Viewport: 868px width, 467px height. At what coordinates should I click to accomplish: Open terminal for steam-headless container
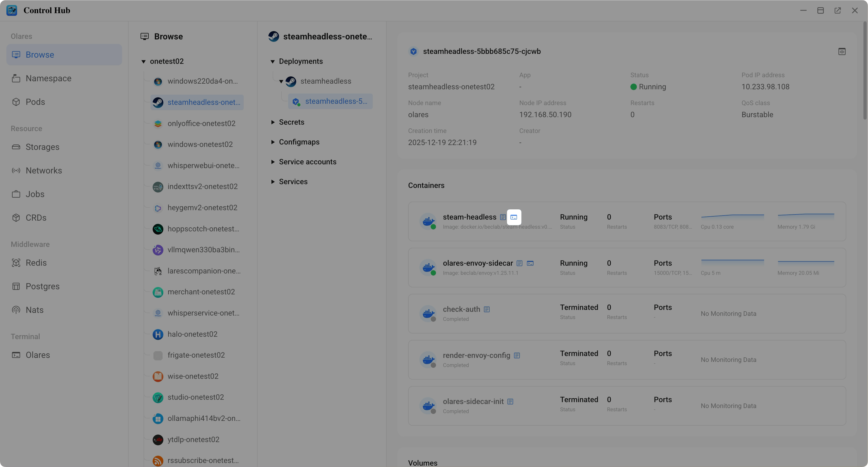point(513,217)
